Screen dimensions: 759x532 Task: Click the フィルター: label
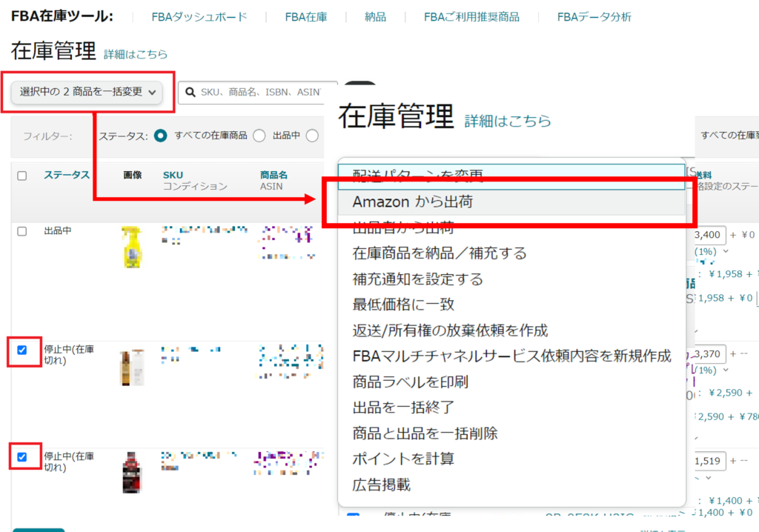tap(47, 136)
